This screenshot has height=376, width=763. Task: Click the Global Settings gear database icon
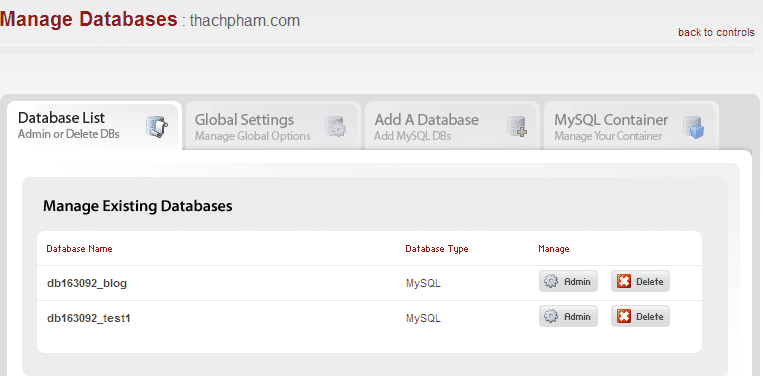point(335,126)
